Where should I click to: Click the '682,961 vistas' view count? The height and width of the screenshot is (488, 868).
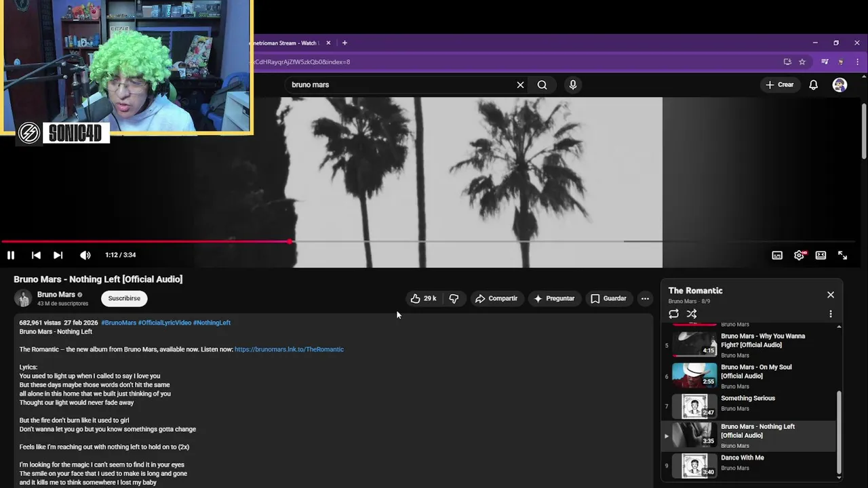coord(40,323)
